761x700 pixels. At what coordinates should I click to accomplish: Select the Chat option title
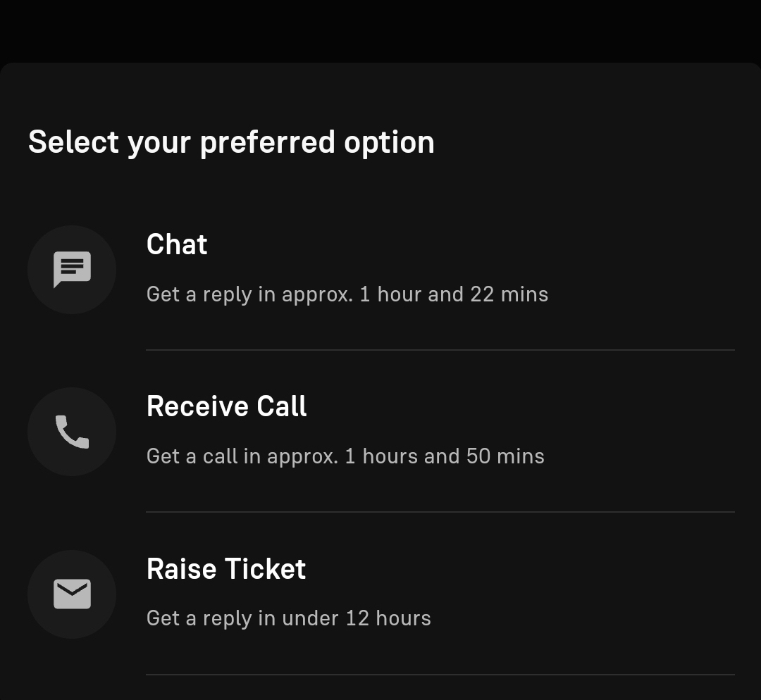(177, 244)
